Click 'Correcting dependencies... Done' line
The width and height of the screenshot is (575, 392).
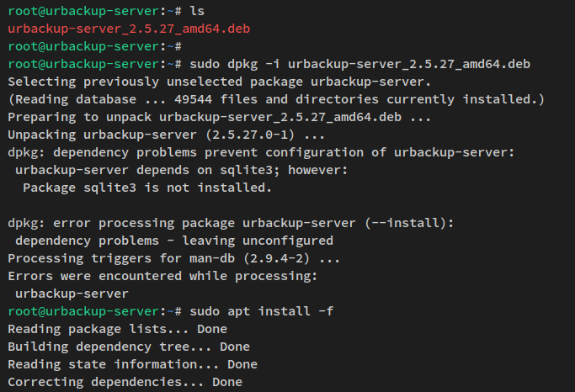(x=125, y=382)
